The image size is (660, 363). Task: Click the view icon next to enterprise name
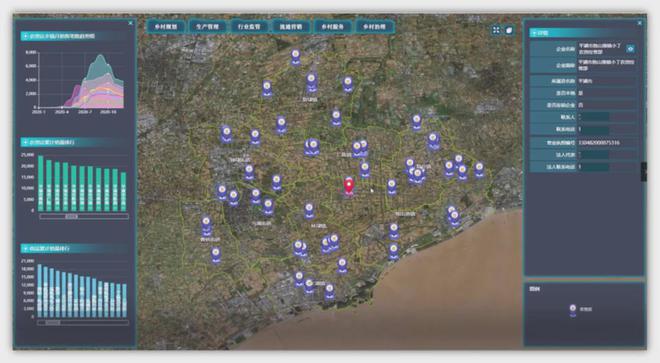pyautogui.click(x=630, y=49)
